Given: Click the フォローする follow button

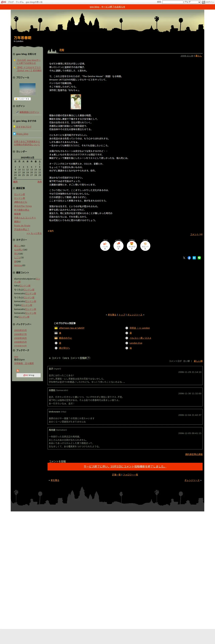Looking at the screenshot, I should pyautogui.click(x=22, y=99).
